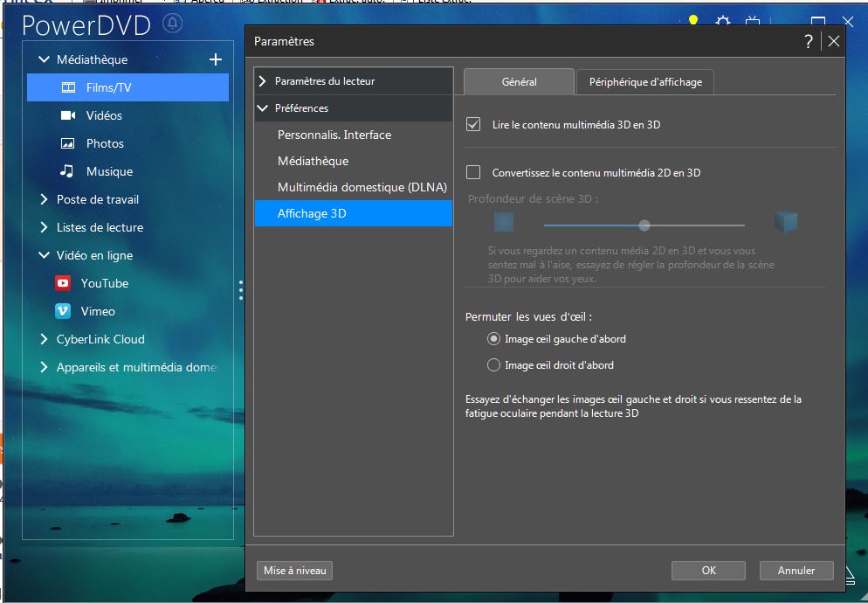The width and height of the screenshot is (868, 603).
Task: Select Affichage 3D preferences
Action: point(353,213)
